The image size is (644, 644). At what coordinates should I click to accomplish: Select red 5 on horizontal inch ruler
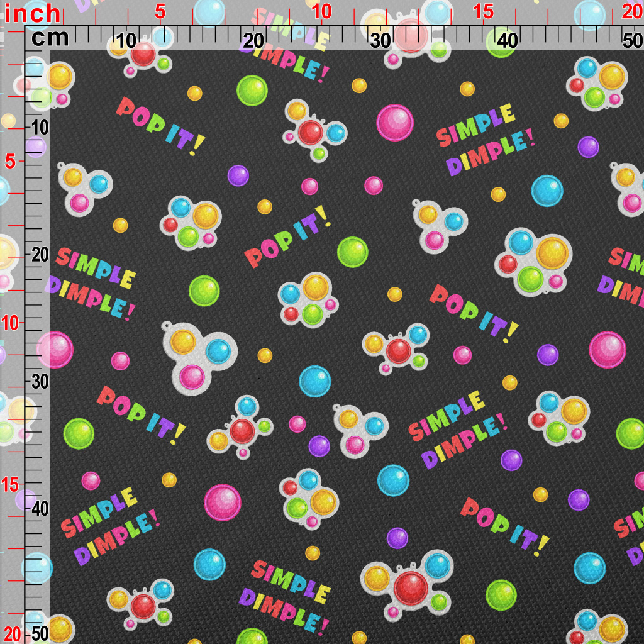coord(160,11)
